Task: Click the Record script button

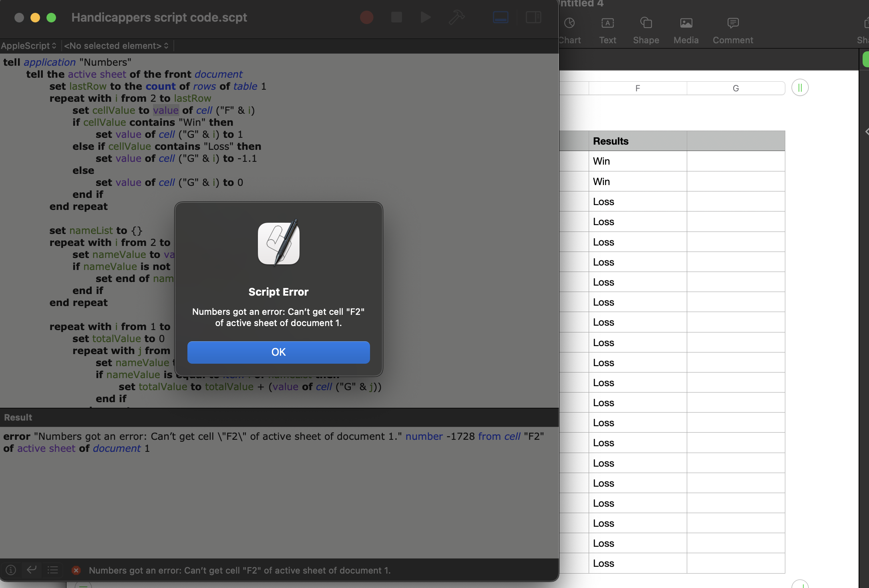Action: click(x=366, y=17)
